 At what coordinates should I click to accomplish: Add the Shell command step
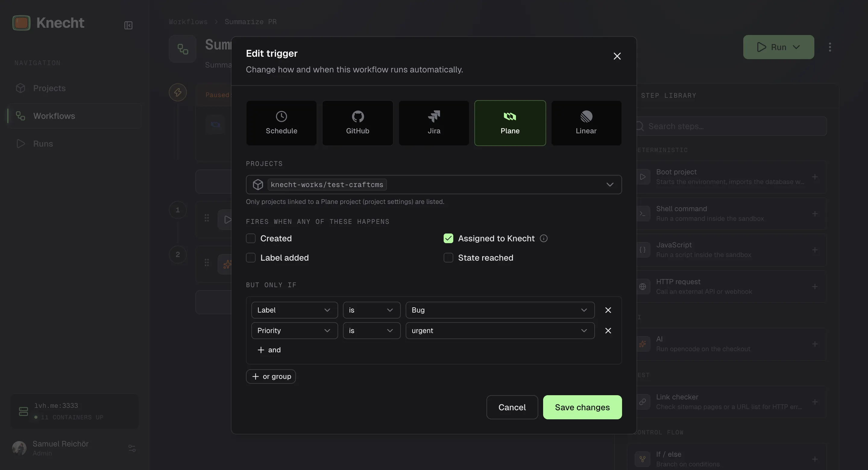pos(815,214)
